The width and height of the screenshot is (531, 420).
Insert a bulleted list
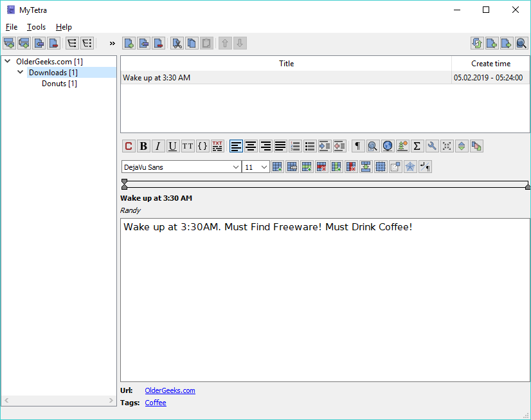309,146
